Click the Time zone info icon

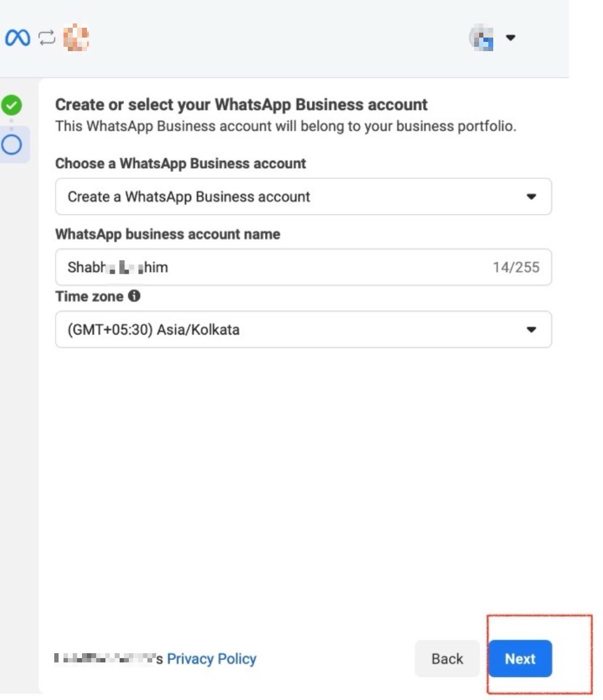tap(134, 296)
